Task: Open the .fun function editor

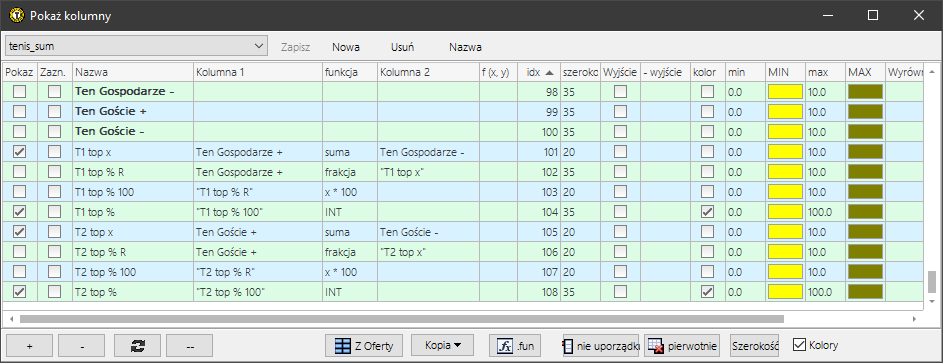Action: point(515,346)
